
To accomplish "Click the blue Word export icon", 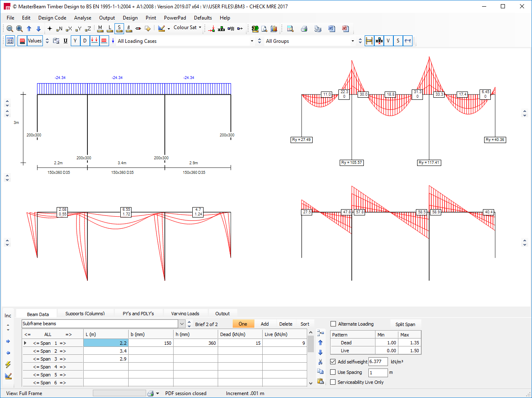I will 332,29.
